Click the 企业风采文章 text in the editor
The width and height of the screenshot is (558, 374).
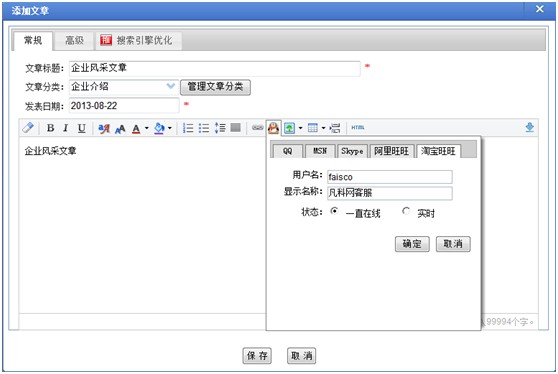[x=50, y=151]
